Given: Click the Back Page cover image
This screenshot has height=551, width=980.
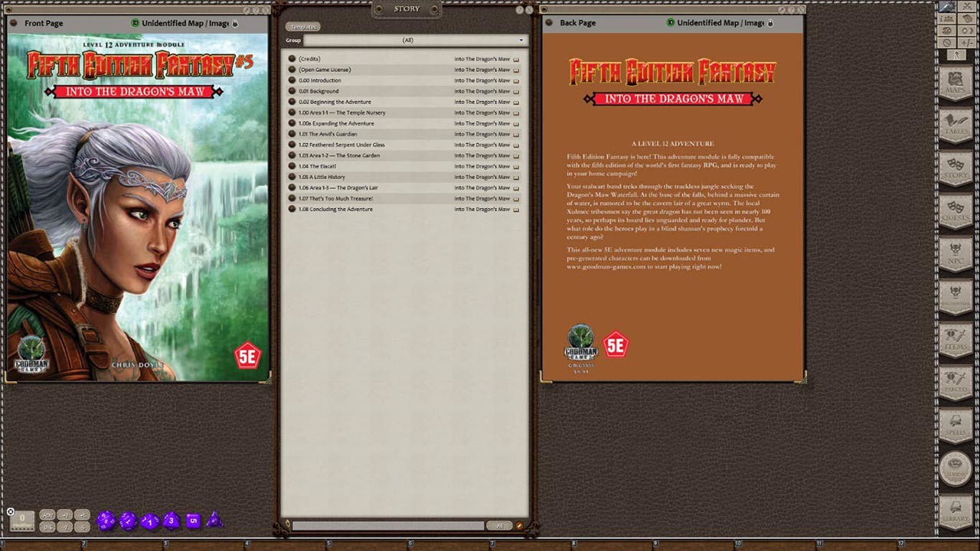Looking at the screenshot, I should click(673, 207).
